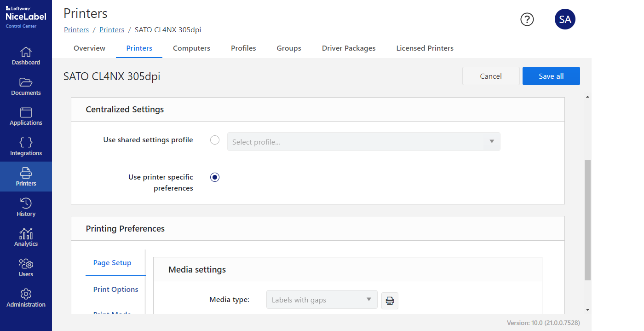The width and height of the screenshot is (644, 331).
Task: Open Integrations in the sidebar
Action: point(26,146)
